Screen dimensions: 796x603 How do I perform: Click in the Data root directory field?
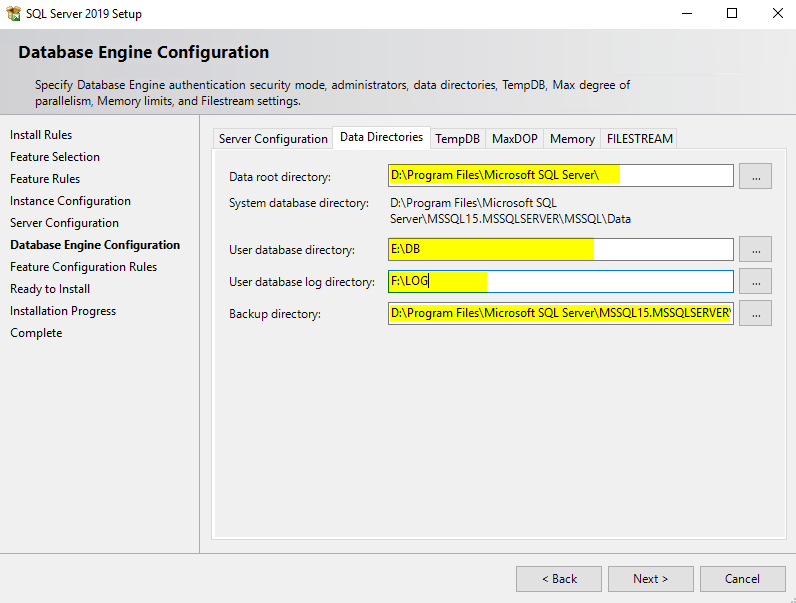point(560,176)
